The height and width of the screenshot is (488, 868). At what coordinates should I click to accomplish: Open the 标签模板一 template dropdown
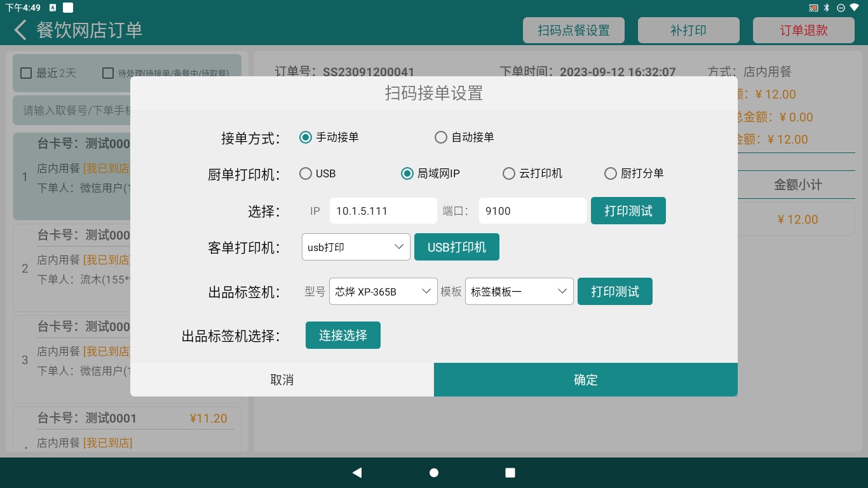[x=519, y=292]
